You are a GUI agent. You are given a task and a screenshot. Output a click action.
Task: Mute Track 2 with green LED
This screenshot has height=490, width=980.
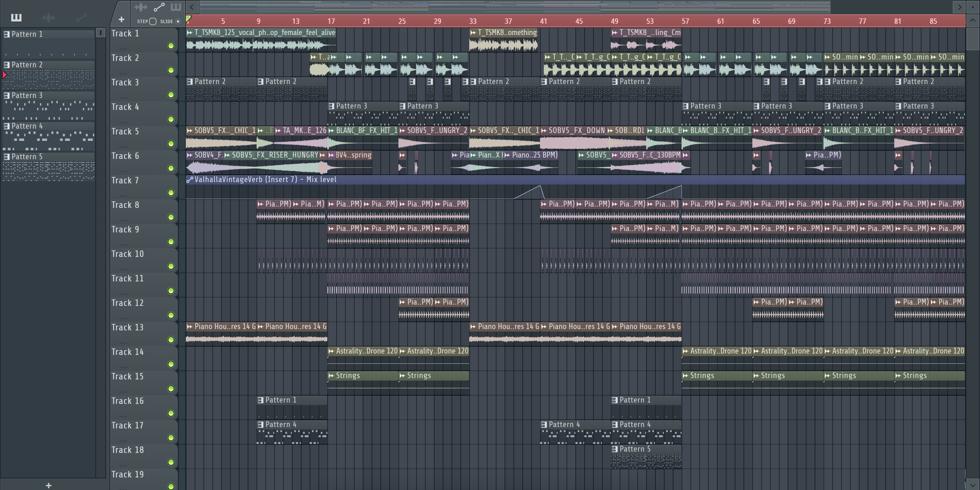(171, 70)
